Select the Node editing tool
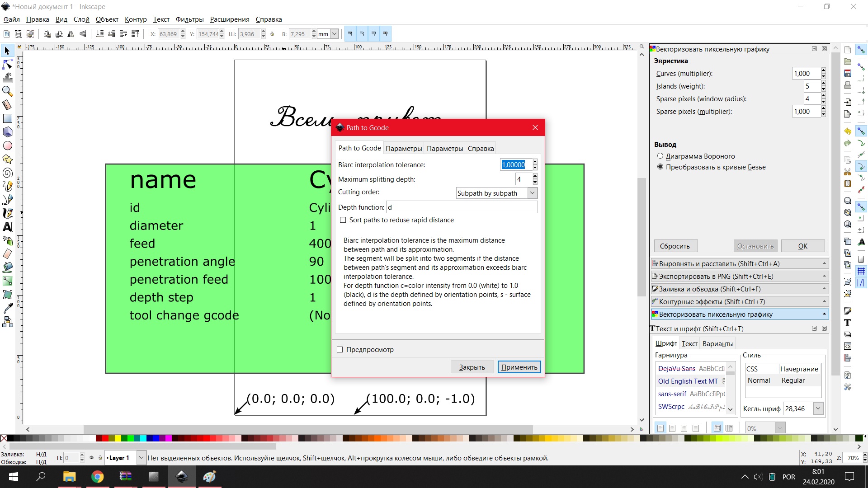 [x=8, y=64]
